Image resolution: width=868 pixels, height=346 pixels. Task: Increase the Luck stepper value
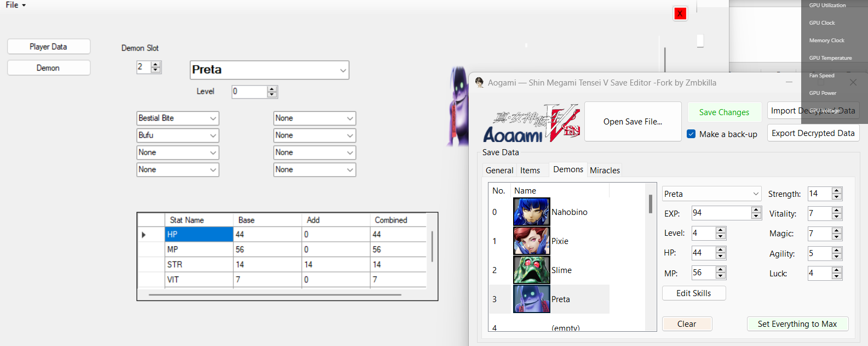tap(836, 270)
